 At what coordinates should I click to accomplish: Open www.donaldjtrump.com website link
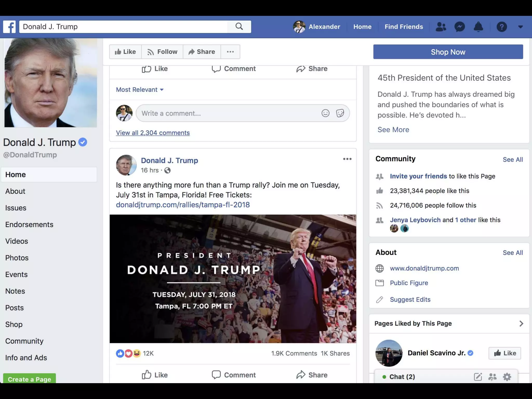[x=424, y=268]
